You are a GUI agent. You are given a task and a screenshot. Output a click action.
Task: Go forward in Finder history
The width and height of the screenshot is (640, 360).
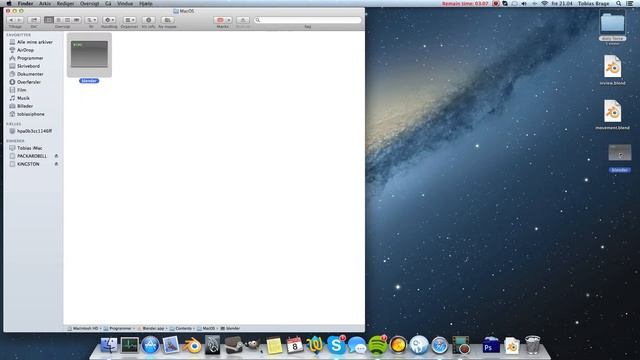click(20, 20)
